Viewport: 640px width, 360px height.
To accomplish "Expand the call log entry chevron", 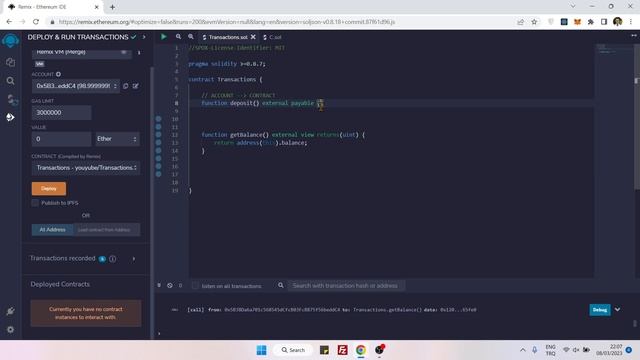I will click(618, 309).
